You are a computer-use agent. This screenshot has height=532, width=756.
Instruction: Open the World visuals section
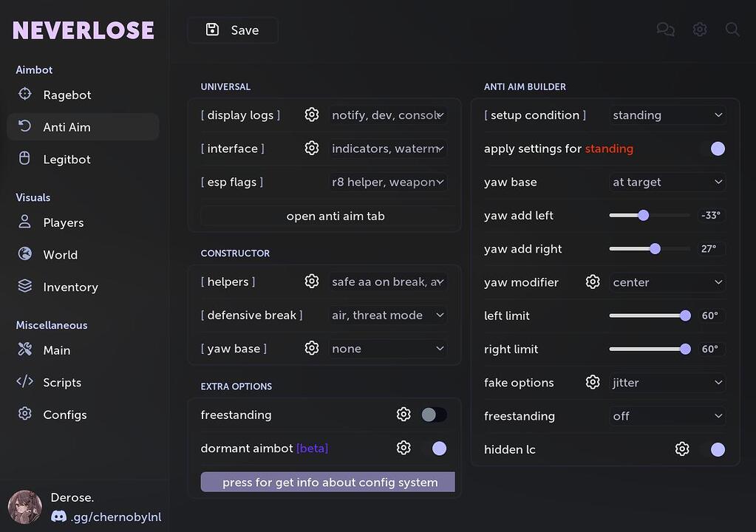tap(61, 254)
